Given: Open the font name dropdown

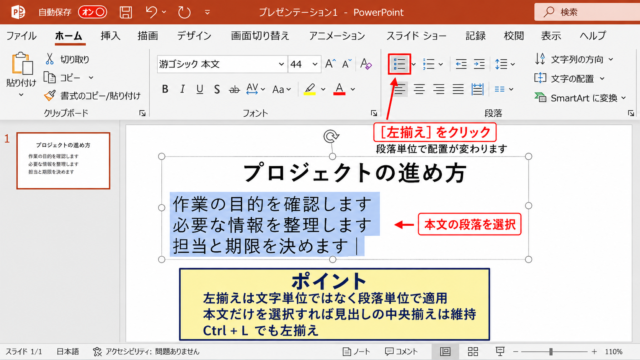Looking at the screenshot, I should tap(281, 64).
